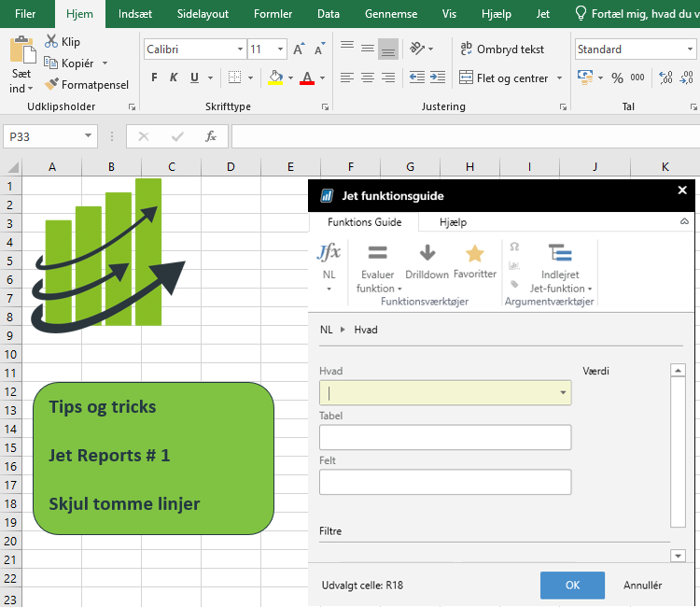Toggle underline formatting U button
The height and width of the screenshot is (607, 700).
(195, 78)
